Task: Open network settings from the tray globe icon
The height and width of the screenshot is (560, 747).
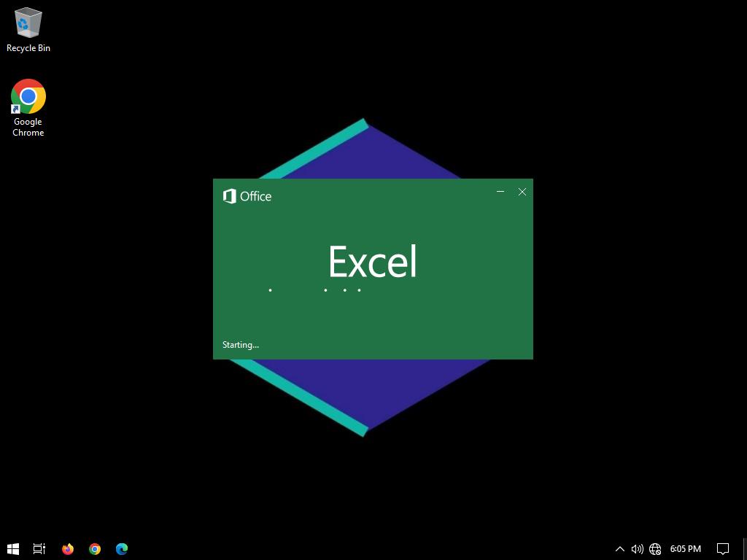Action: coord(655,548)
